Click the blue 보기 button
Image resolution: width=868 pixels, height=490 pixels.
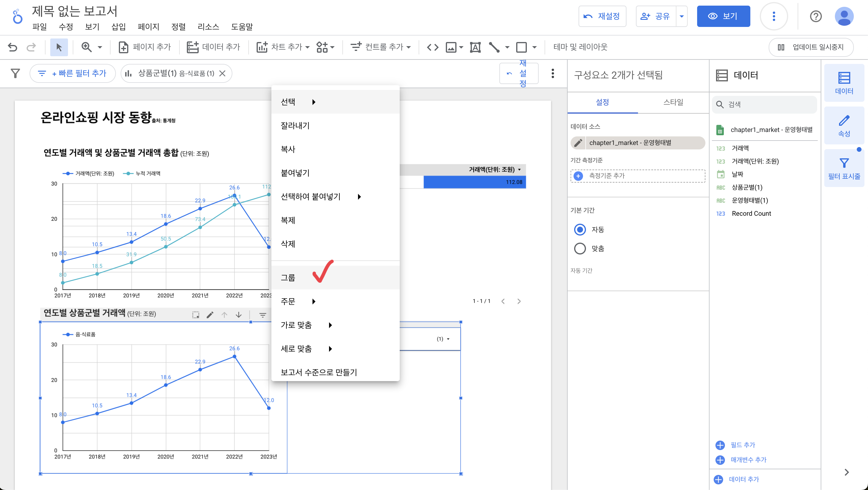(723, 16)
